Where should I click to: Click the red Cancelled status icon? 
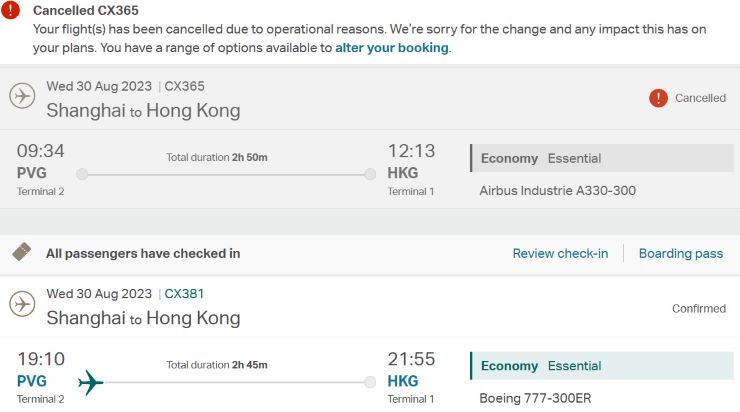(658, 98)
